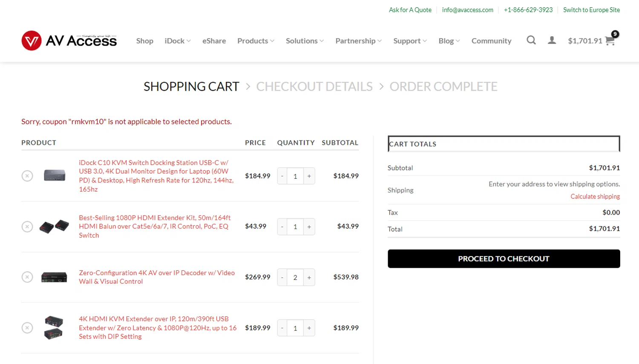Click the Tax $0.00 value
The width and height of the screenshot is (639, 364).
(611, 212)
